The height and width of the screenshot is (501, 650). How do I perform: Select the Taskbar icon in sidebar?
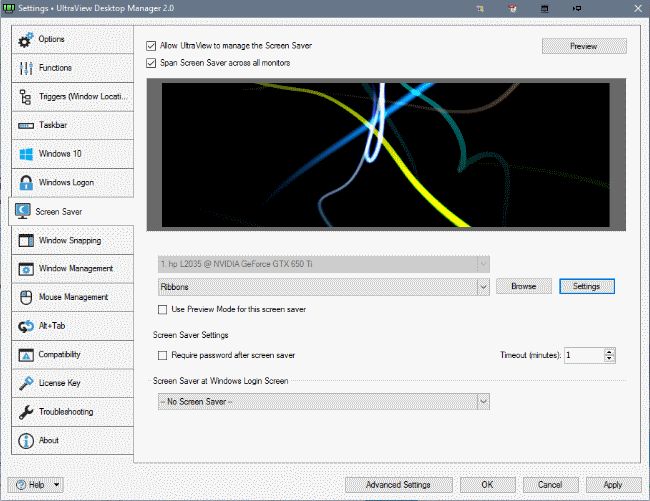26,126
